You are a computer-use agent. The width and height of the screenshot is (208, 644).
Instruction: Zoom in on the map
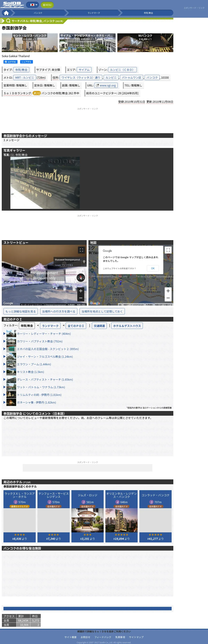(168, 291)
